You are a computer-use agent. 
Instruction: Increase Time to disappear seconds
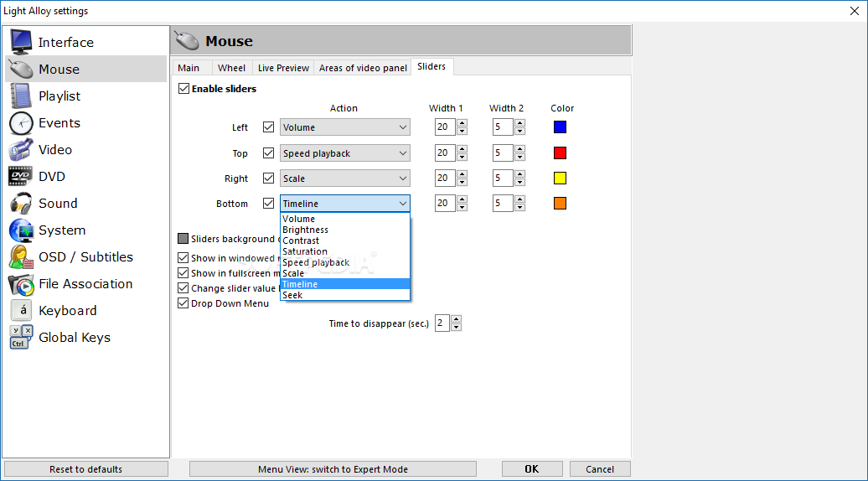point(456,318)
